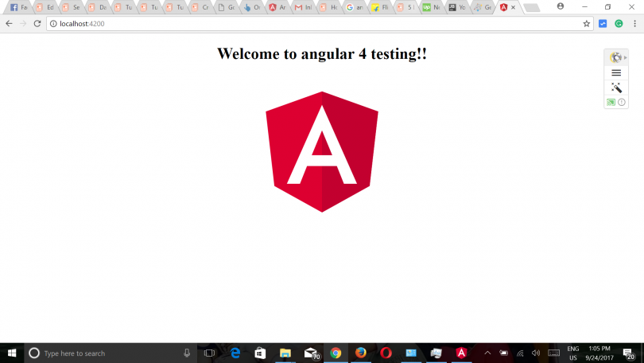644x363 pixels.
Task: Open File Explorer from the taskbar
Action: tap(285, 353)
